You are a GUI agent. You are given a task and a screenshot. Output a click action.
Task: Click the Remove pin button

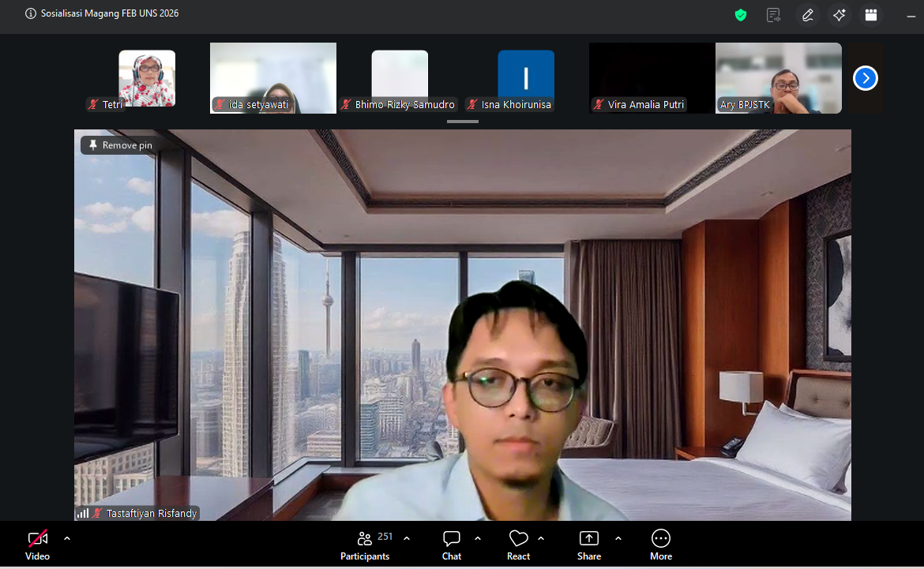click(x=120, y=145)
